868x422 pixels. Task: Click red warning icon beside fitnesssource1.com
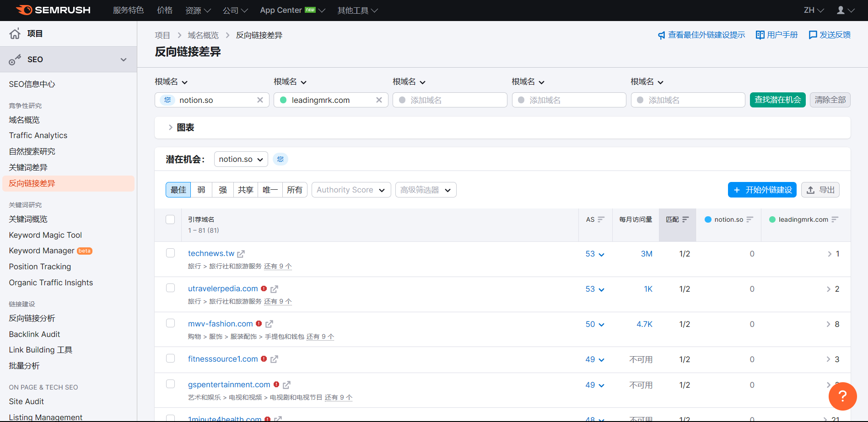264,359
